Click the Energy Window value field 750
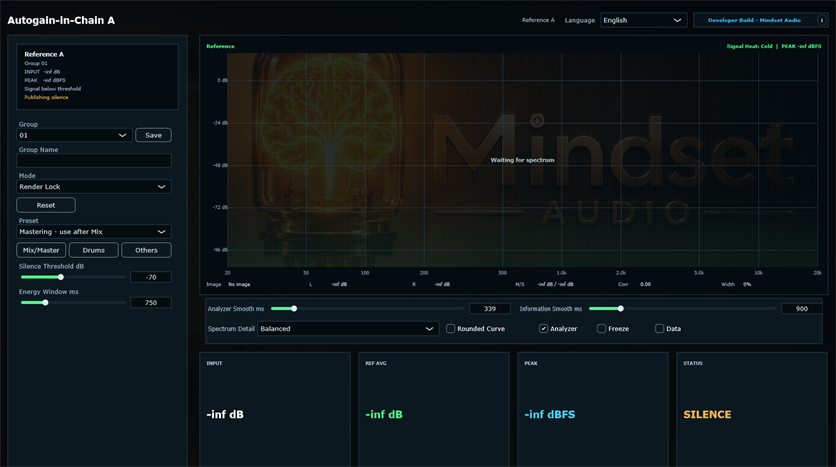 coord(151,303)
